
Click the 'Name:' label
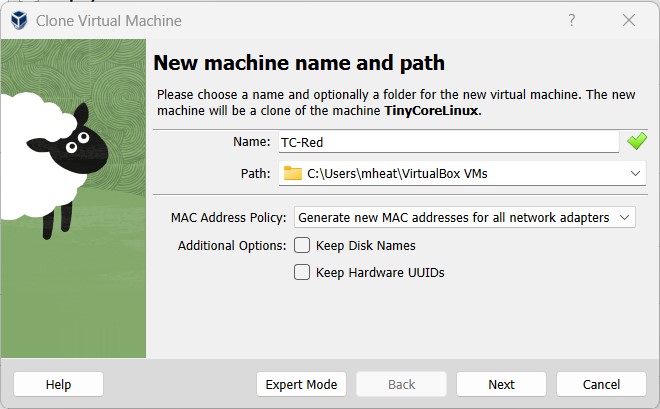point(252,142)
